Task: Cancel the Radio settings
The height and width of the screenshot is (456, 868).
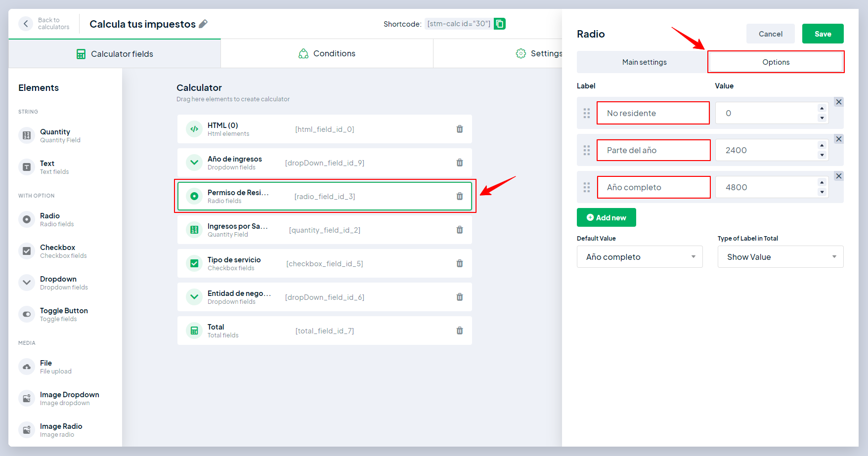Action: (771, 34)
